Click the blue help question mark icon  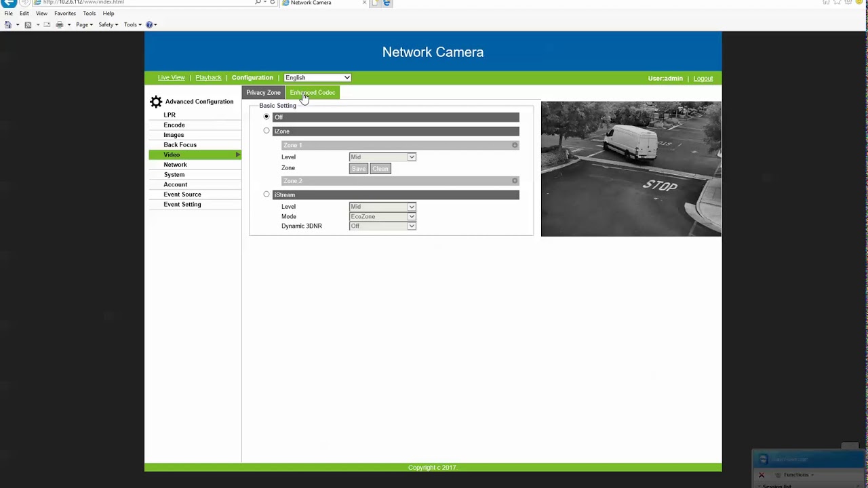point(149,24)
